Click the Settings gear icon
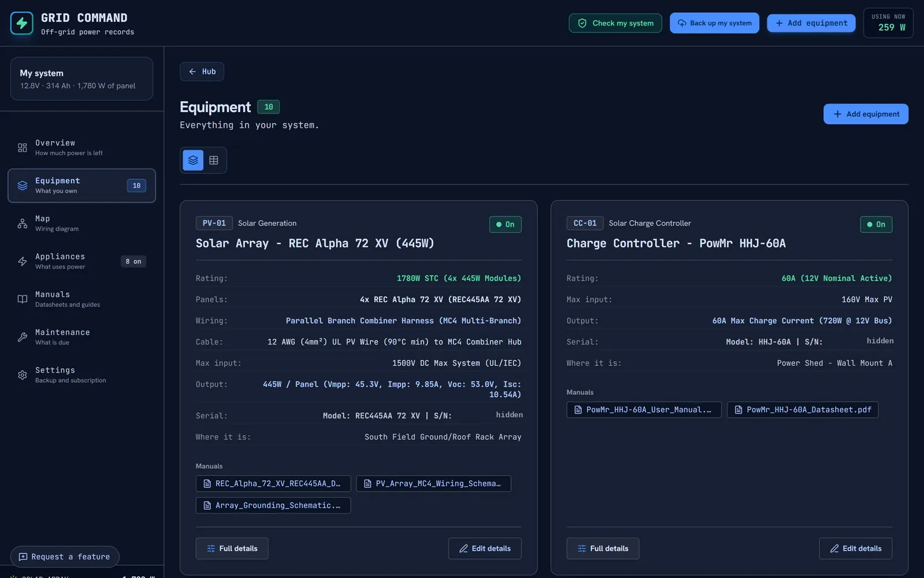Image resolution: width=924 pixels, height=578 pixels. click(23, 375)
